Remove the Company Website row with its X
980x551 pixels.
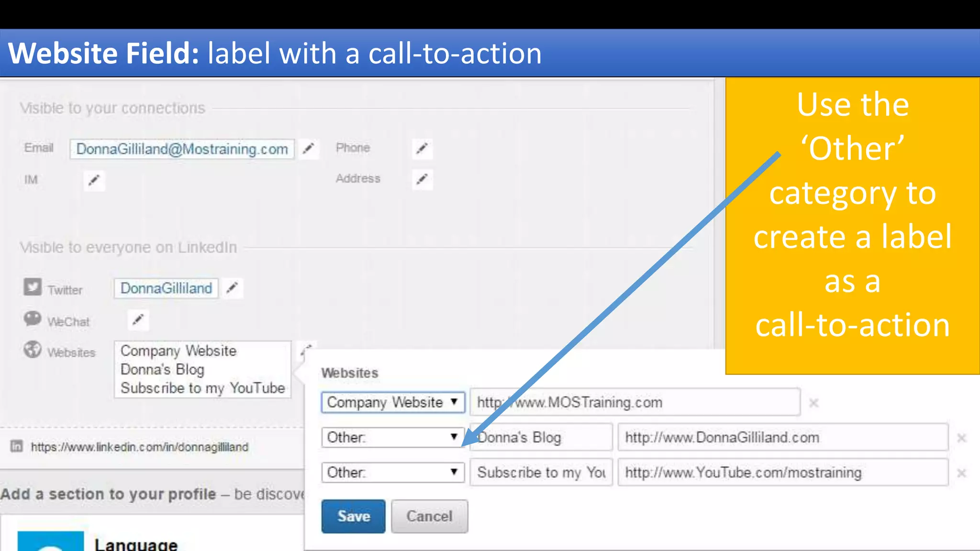813,403
